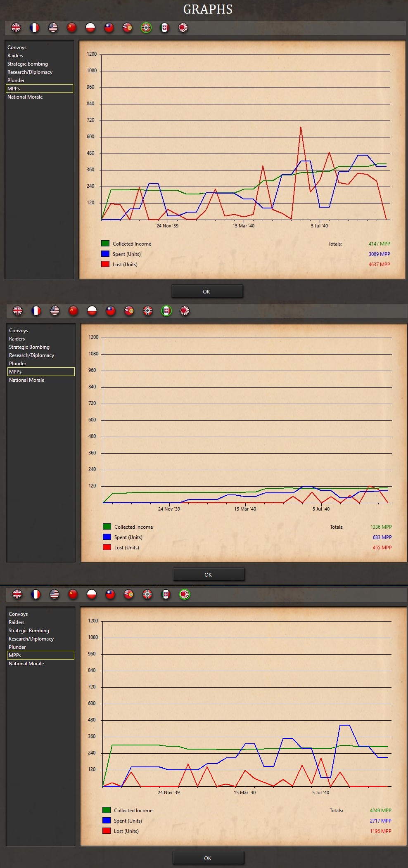The height and width of the screenshot is (868, 408).
Task: Open Raiders graph in the bottom panel list
Action: click(x=17, y=622)
